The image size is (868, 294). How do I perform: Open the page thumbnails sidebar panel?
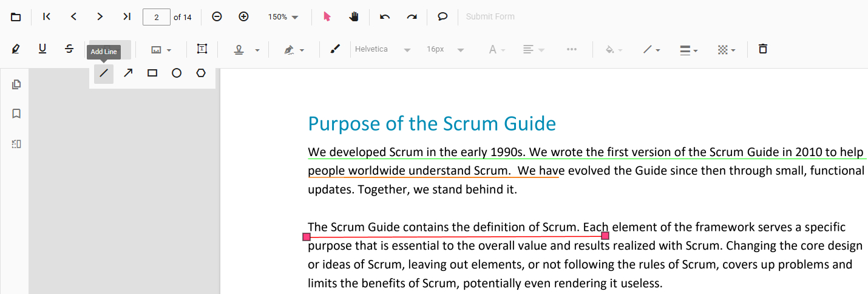pyautogui.click(x=16, y=84)
